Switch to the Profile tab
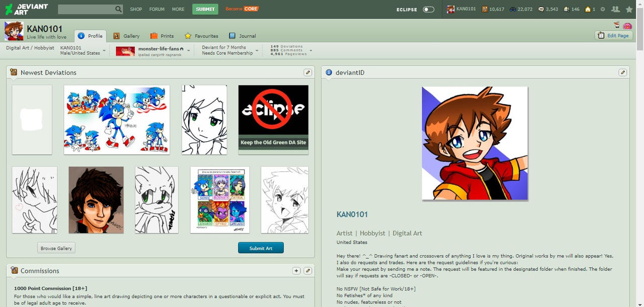Viewport: 644px width, 307px height. pyautogui.click(x=91, y=36)
